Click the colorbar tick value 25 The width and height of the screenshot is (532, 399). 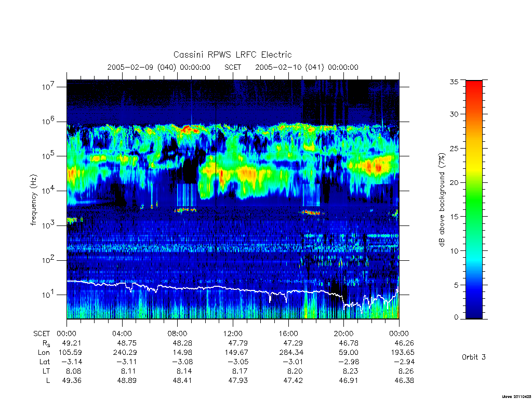coord(454,148)
